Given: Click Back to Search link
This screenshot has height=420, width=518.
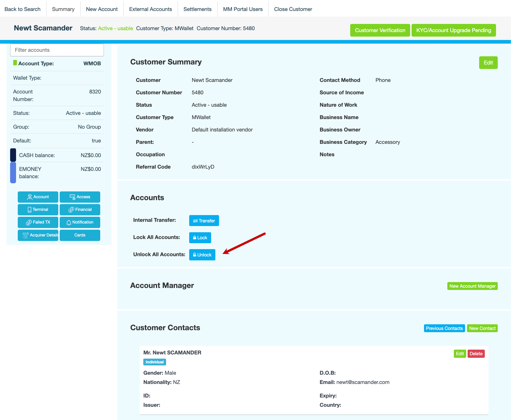Looking at the screenshot, I should point(23,9).
